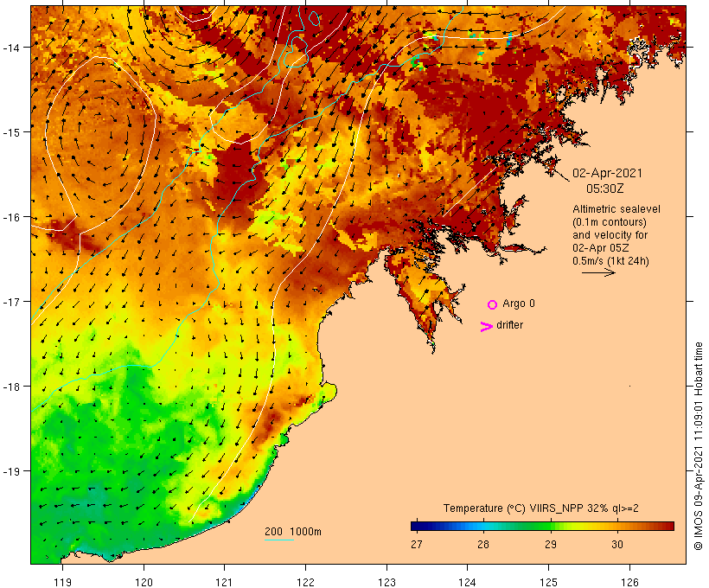Click the colorbar value 30

pos(617,545)
